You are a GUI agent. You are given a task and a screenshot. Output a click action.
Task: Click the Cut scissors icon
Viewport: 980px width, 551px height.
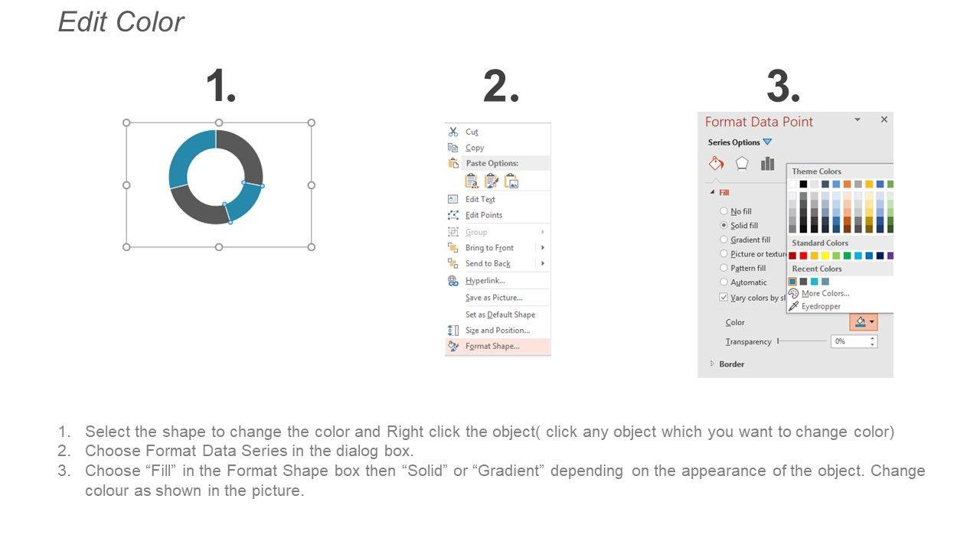pyautogui.click(x=452, y=132)
